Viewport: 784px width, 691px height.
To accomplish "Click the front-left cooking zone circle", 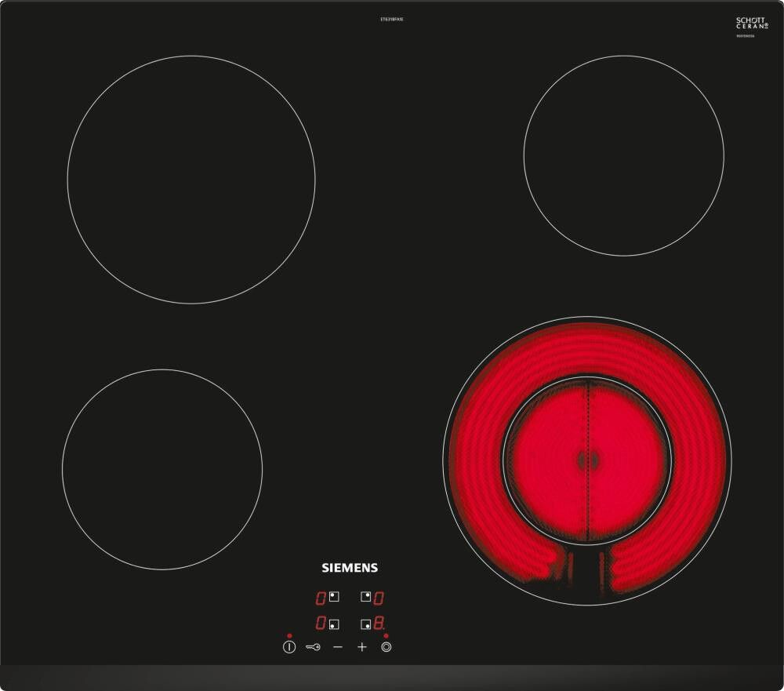I will 162,469.
